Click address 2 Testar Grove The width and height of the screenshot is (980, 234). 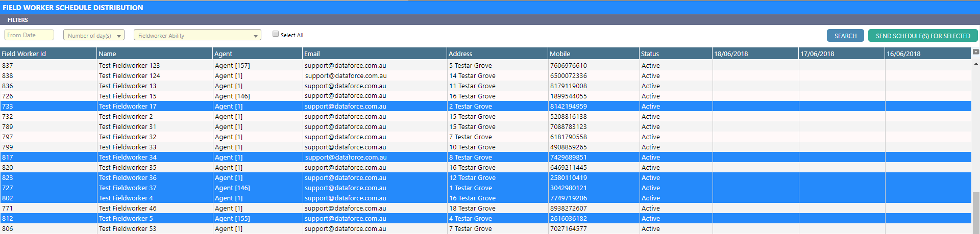pos(471,106)
